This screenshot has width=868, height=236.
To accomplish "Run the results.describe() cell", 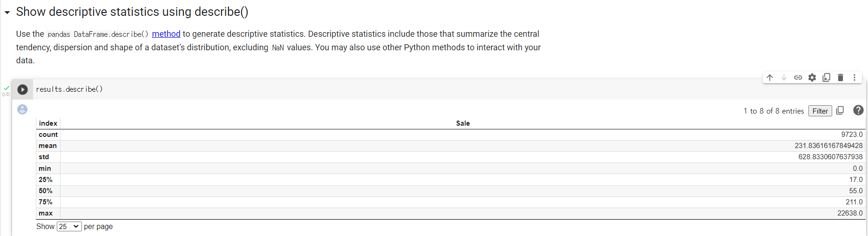I will tap(22, 89).
